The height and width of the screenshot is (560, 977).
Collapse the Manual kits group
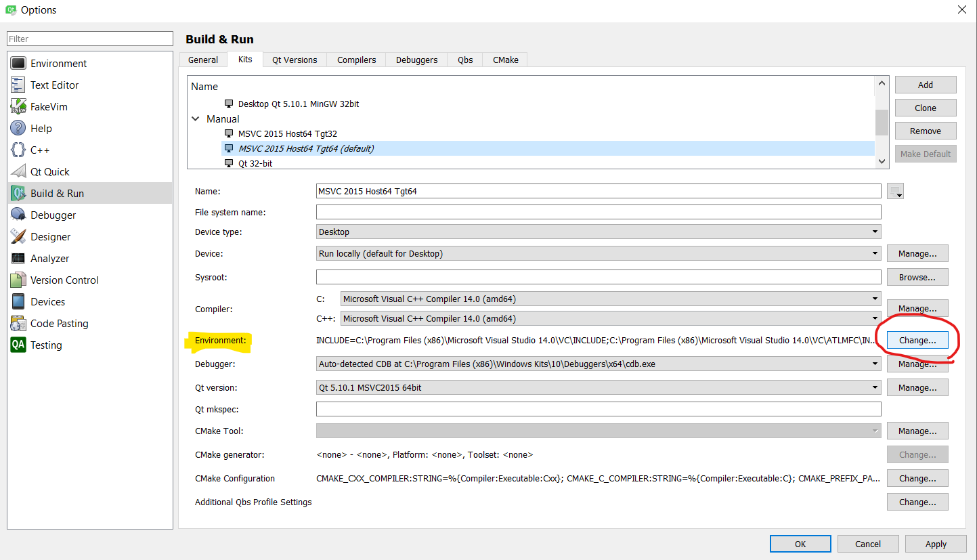[196, 119]
